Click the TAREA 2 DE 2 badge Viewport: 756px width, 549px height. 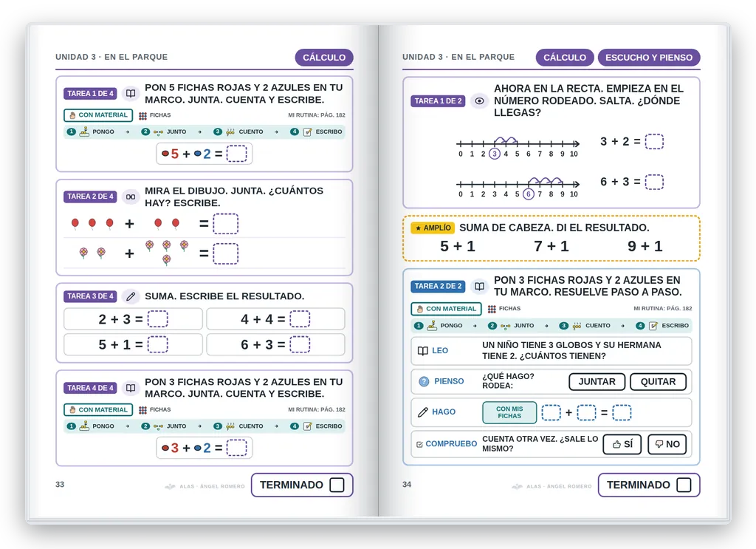click(438, 286)
